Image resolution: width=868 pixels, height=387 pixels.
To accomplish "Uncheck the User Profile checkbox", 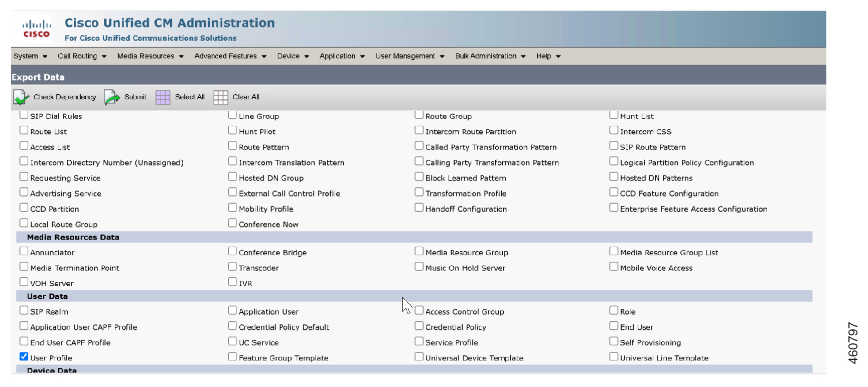I will pyautogui.click(x=24, y=356).
